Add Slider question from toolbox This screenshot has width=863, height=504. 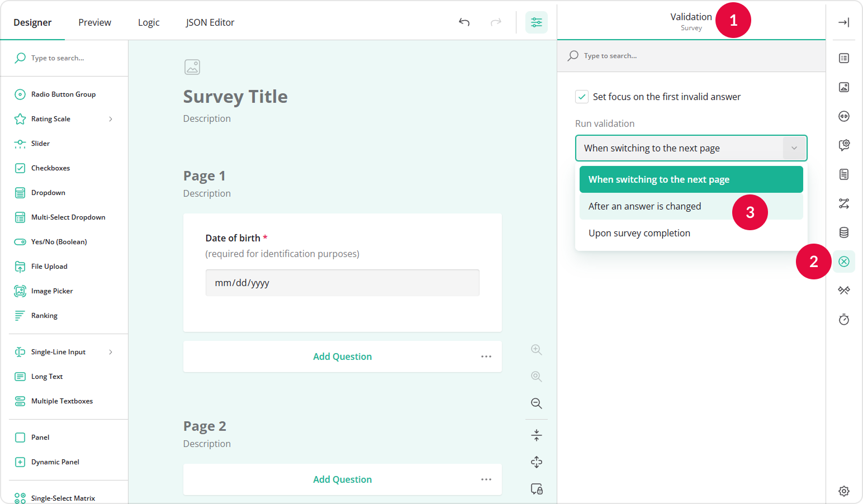coord(40,144)
